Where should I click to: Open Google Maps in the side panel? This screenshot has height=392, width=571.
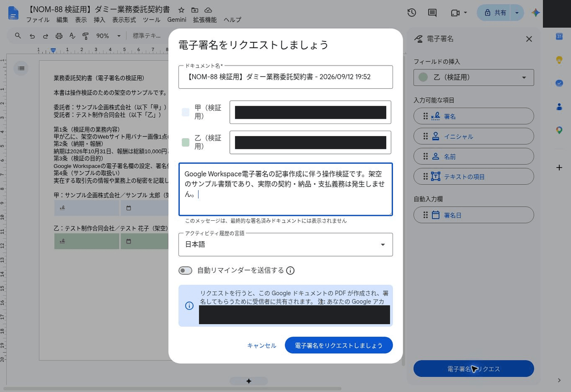(x=559, y=130)
